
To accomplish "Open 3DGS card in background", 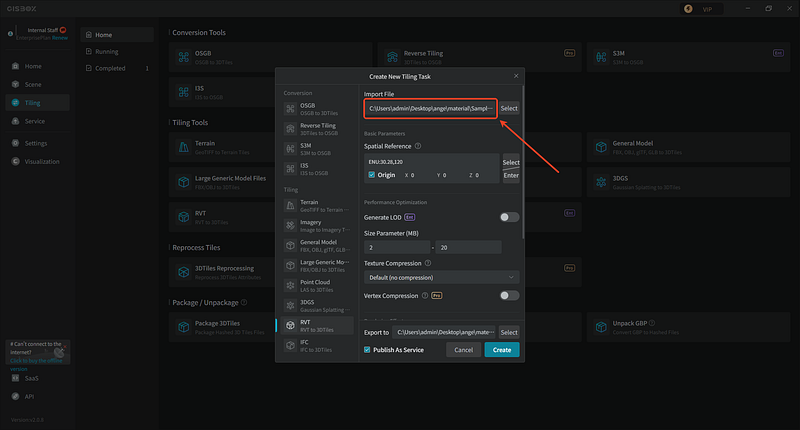I will tap(688, 182).
